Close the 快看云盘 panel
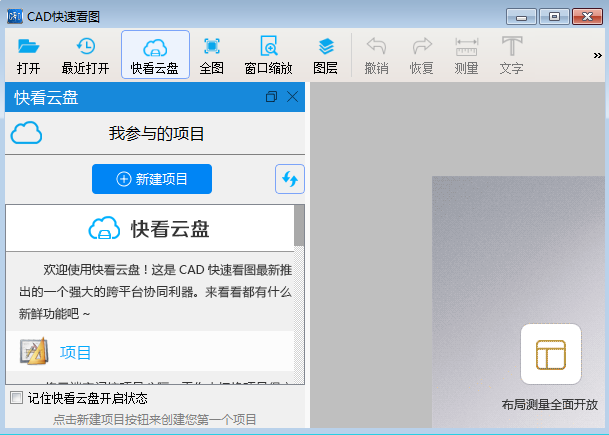The height and width of the screenshot is (435, 609). 292,97
